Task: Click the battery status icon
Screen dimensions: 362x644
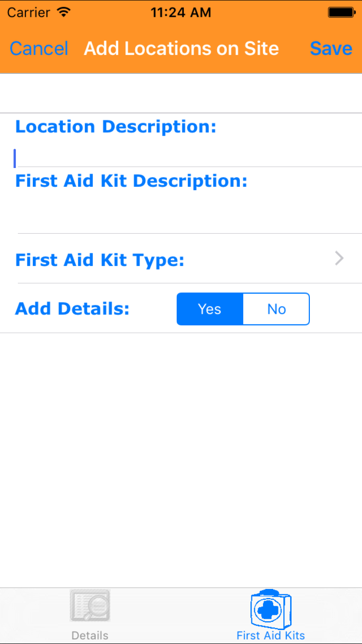Action: pos(342,13)
